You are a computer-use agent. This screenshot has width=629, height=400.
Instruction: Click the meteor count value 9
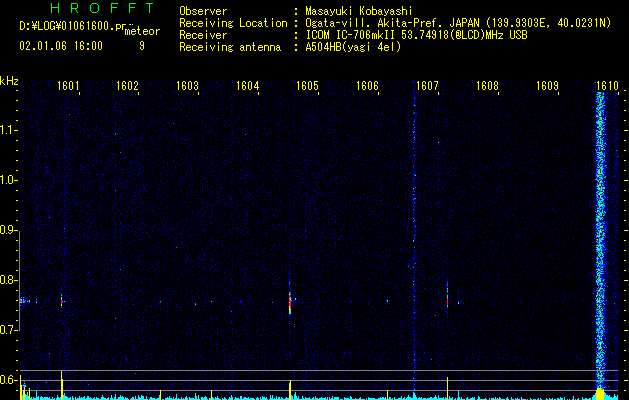coord(142,46)
